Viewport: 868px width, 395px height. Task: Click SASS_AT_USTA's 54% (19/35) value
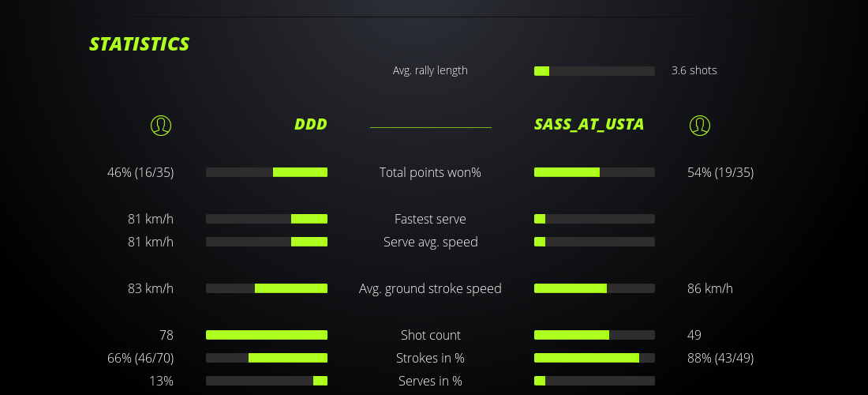(720, 172)
